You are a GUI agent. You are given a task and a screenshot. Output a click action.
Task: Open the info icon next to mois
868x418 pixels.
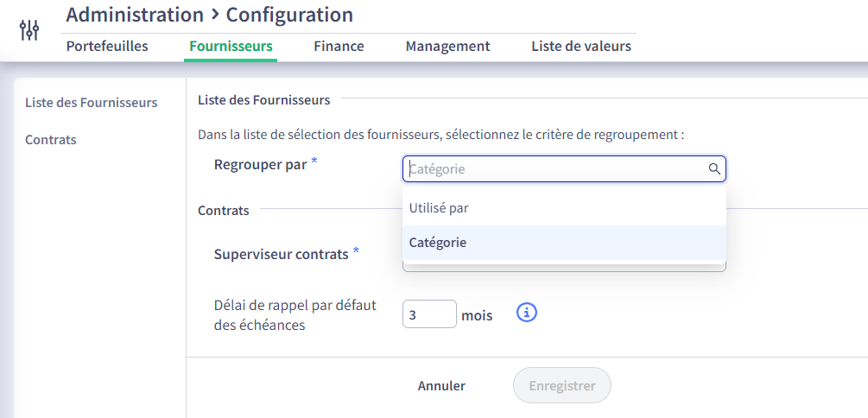(527, 313)
